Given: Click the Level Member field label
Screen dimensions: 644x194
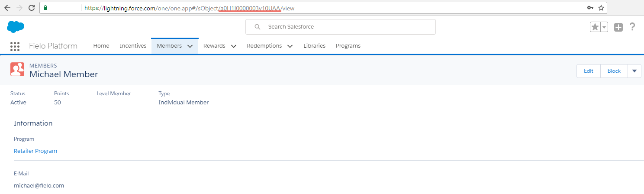Looking at the screenshot, I should 113,94.
